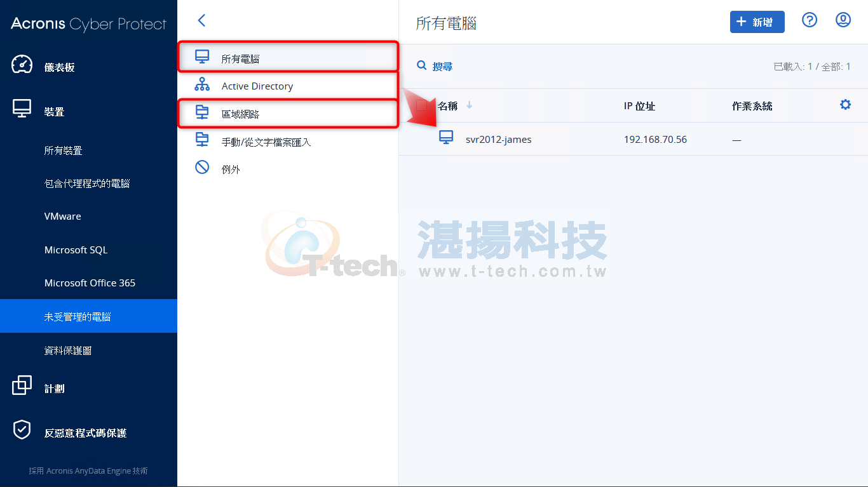Click the table column settings gear

pyautogui.click(x=845, y=105)
